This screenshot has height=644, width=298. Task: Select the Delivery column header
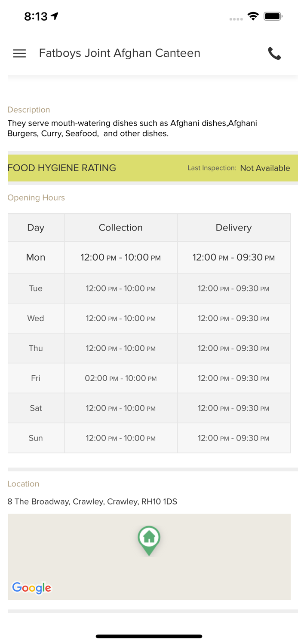point(233,228)
